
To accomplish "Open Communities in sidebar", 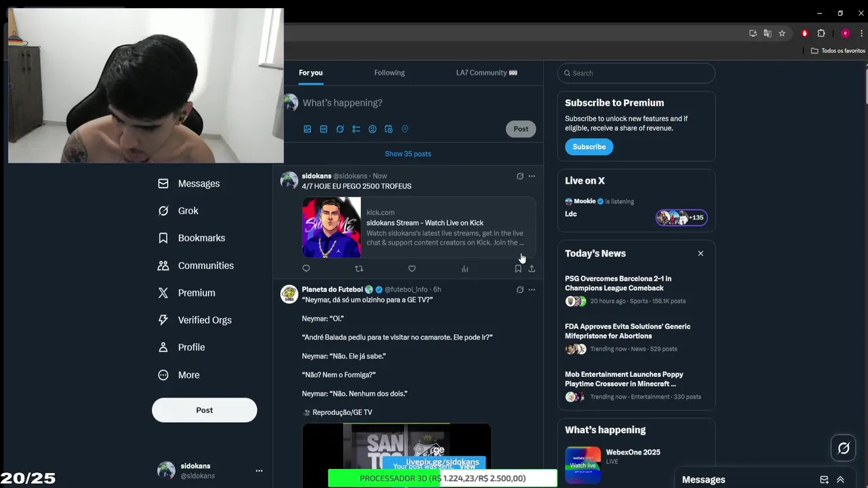I will pyautogui.click(x=196, y=266).
